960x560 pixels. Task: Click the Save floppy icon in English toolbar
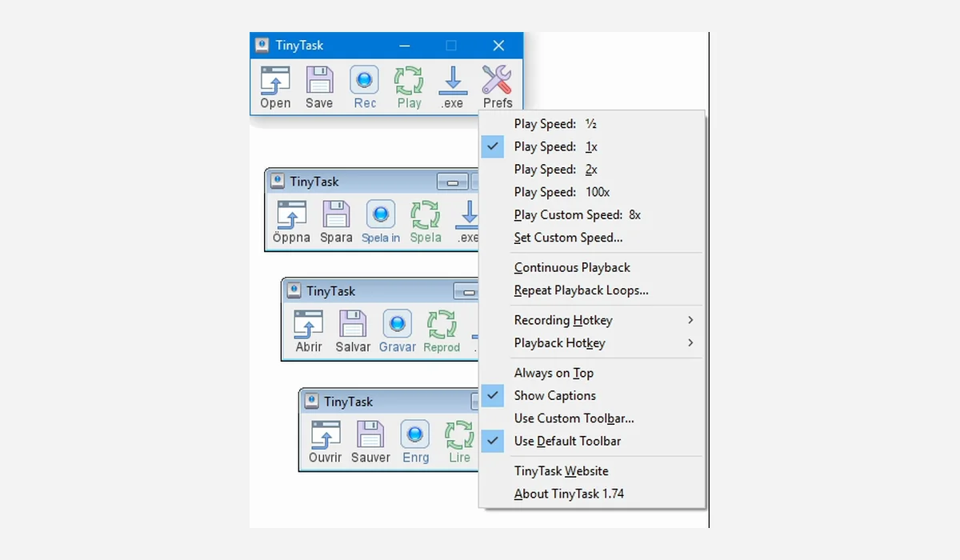point(319,80)
